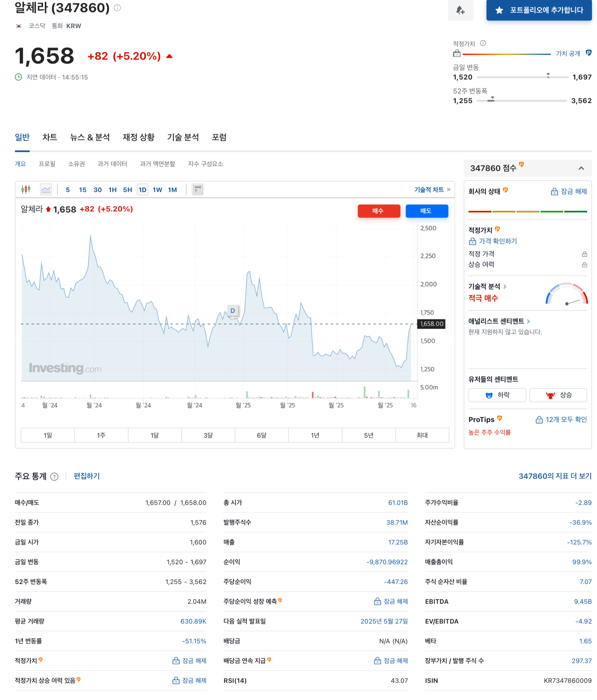The width and height of the screenshot is (597, 700).
Task: Click the bell alert icon button
Action: [x=461, y=10]
